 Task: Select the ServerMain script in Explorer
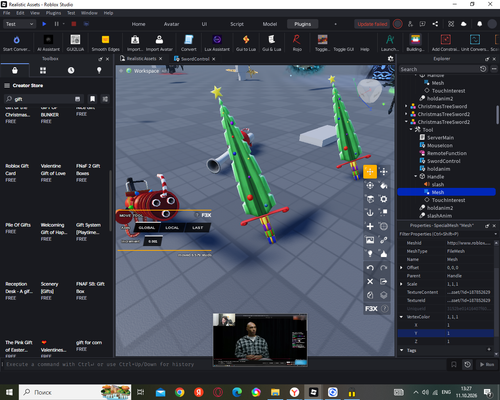[x=440, y=138]
